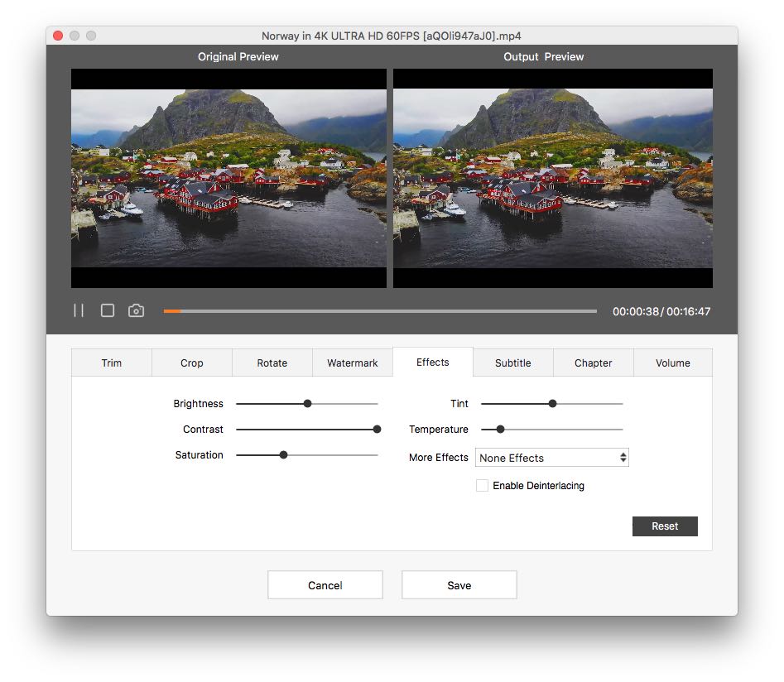Open the Watermark tab
This screenshot has height=682, width=784.
click(x=352, y=363)
